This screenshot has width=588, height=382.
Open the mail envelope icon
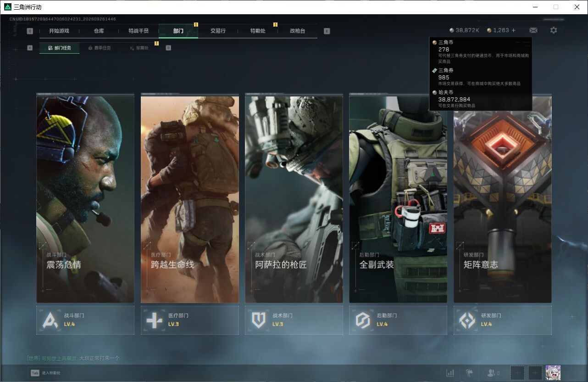[533, 30]
